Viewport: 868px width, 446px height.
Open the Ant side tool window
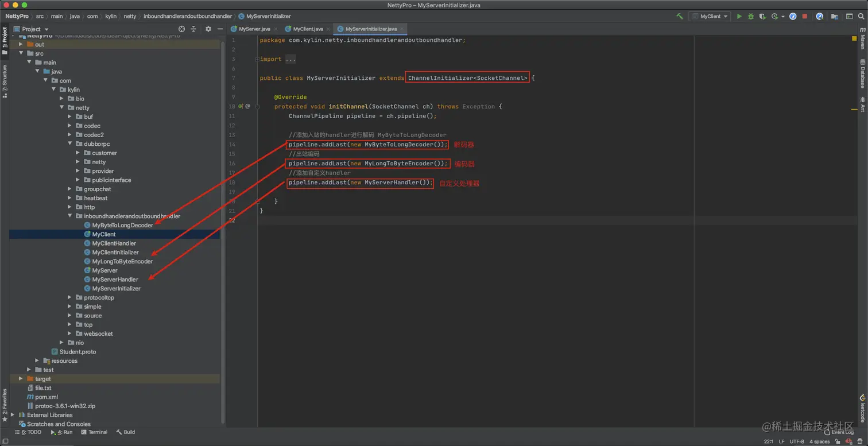point(862,104)
